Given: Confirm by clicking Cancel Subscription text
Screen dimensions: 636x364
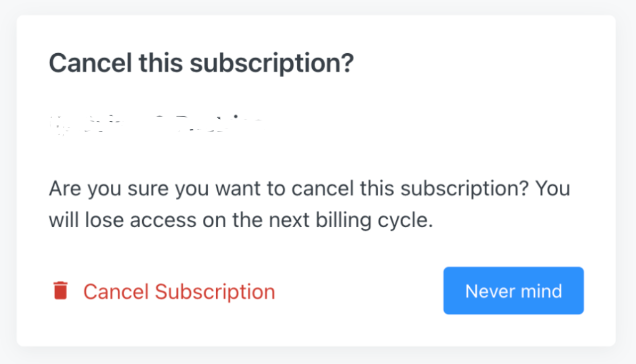Looking at the screenshot, I should [x=179, y=292].
